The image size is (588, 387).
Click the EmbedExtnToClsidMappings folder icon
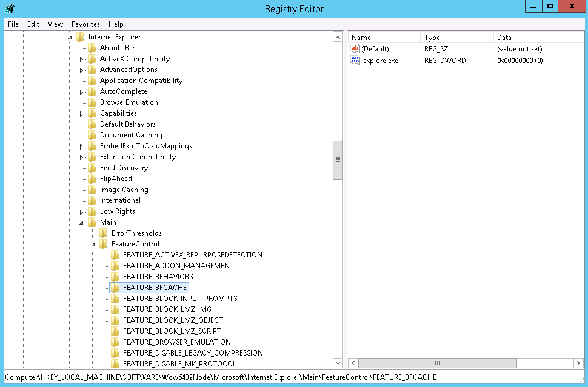pos(92,146)
